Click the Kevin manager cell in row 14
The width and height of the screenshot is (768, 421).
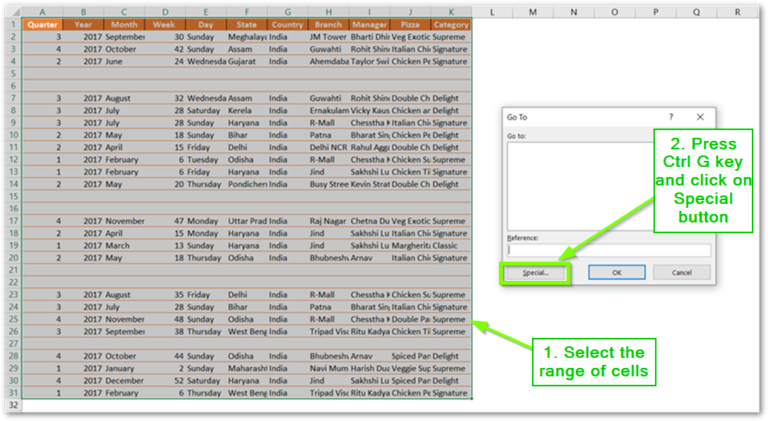click(369, 184)
